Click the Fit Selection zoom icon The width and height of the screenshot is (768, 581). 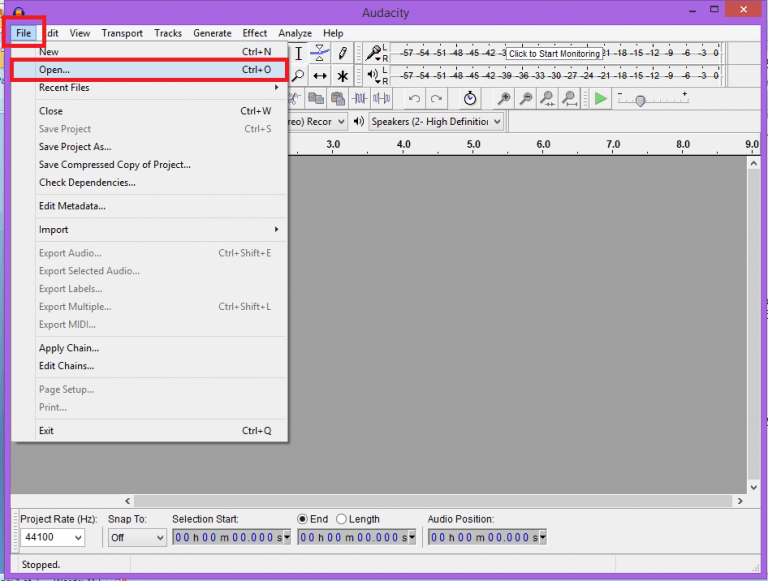pyautogui.click(x=547, y=99)
